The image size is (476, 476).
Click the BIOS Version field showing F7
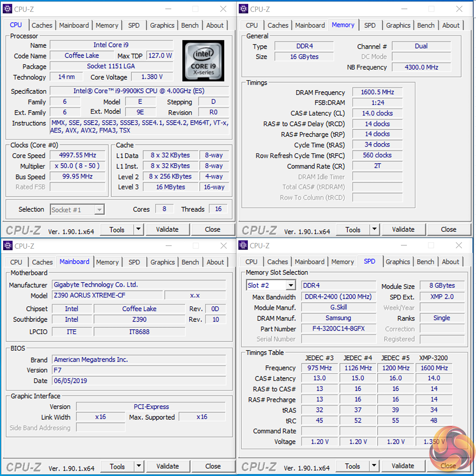(x=139, y=370)
